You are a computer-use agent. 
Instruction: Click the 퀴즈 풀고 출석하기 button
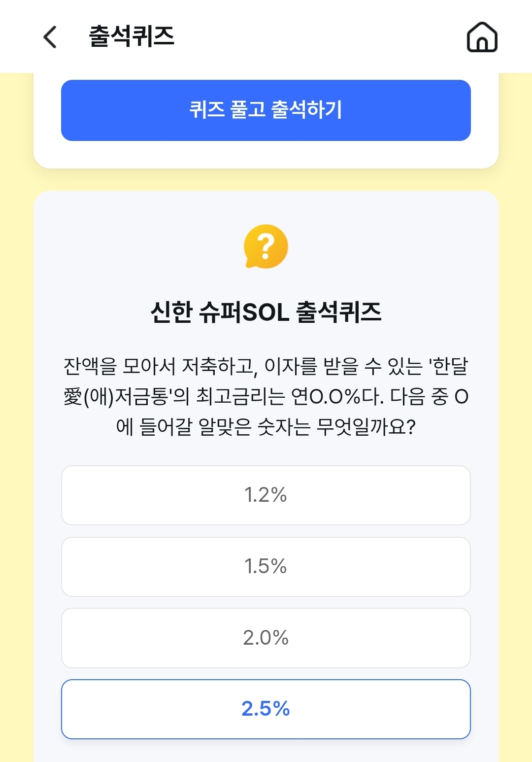(266, 110)
